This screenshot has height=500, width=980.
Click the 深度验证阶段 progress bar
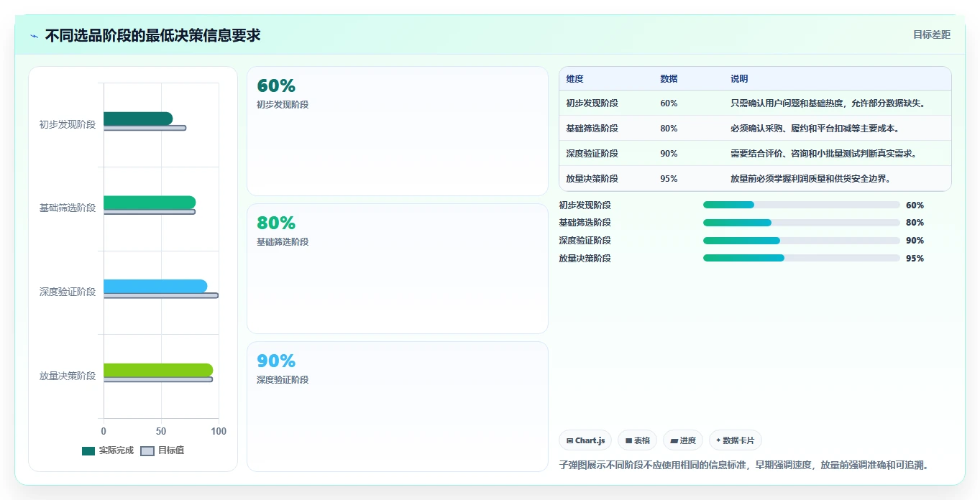click(801, 241)
